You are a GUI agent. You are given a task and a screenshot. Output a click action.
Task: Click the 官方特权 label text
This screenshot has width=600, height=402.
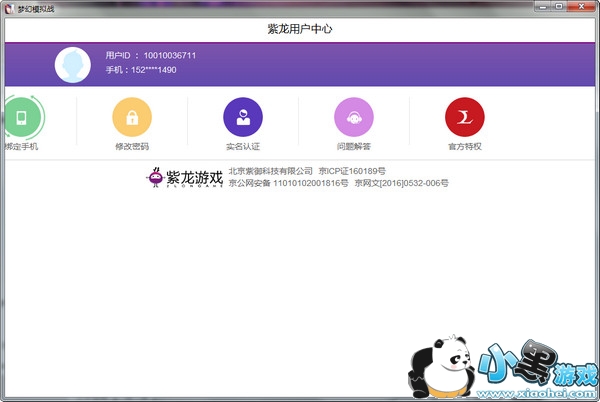tap(464, 146)
